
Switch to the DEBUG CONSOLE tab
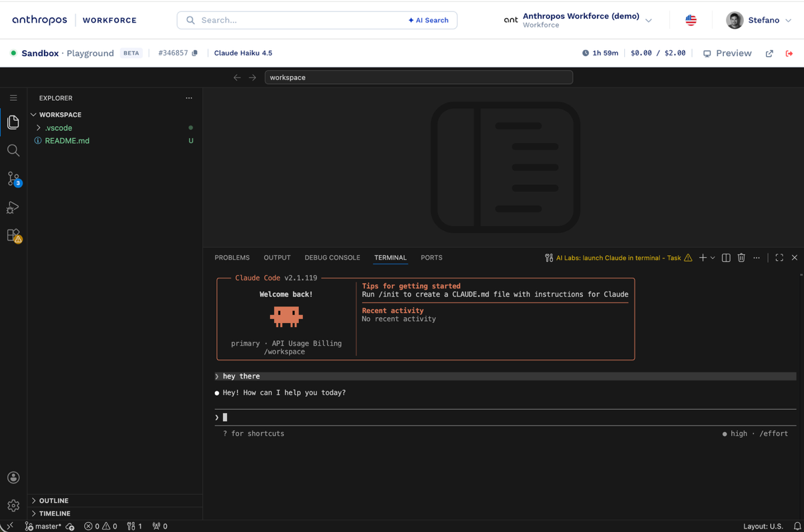332,258
